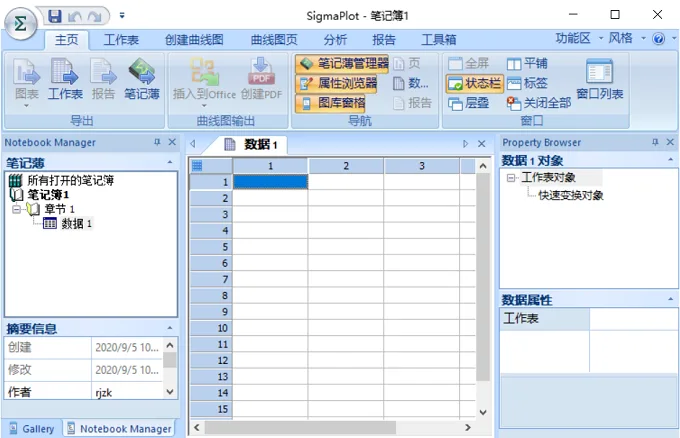
Task: Click the worksheet vertical scroll-down arrow
Action: [x=483, y=412]
